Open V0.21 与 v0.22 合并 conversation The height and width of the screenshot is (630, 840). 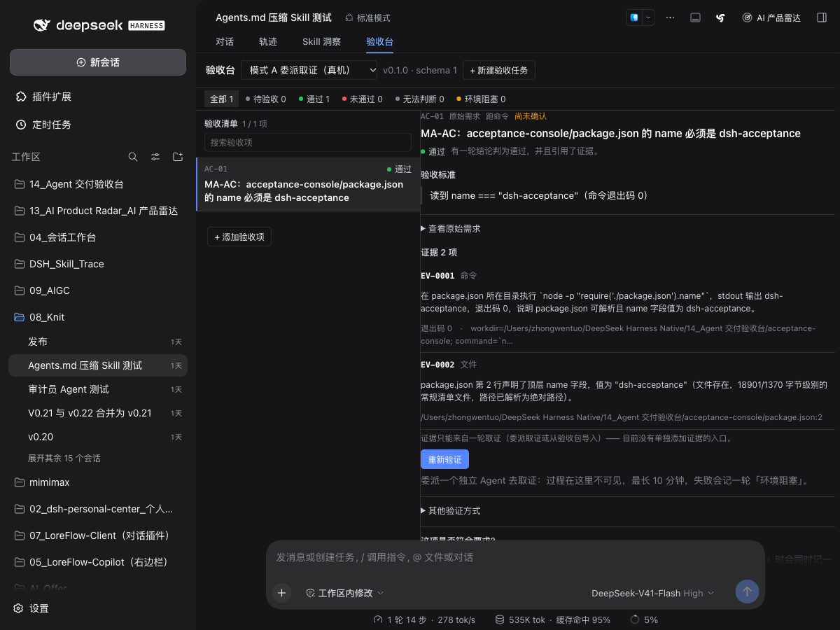pyautogui.click(x=98, y=413)
